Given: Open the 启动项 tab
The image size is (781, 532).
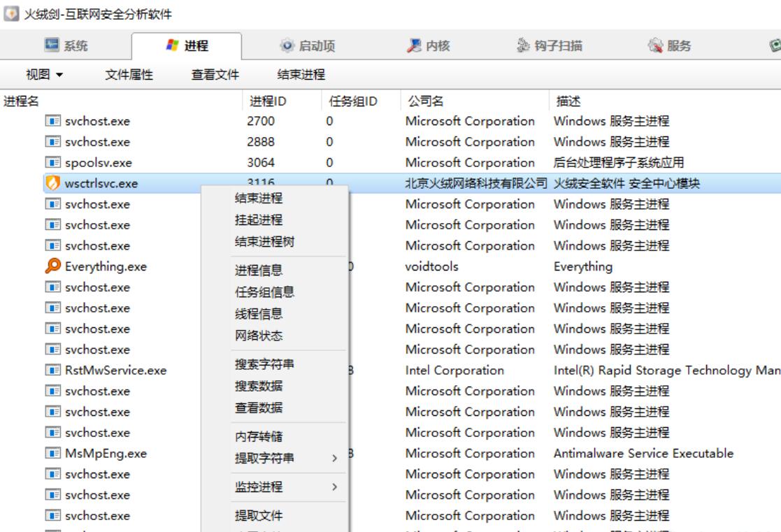Looking at the screenshot, I should [x=307, y=46].
